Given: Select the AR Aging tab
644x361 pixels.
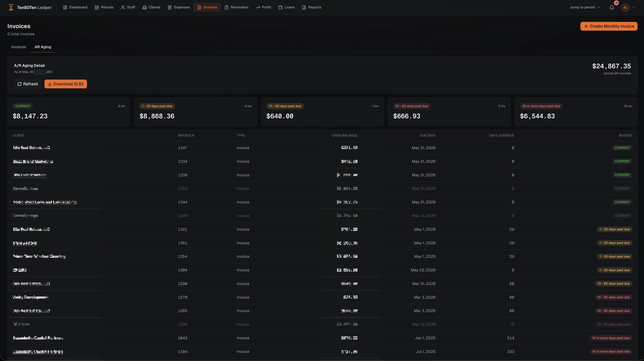Looking at the screenshot, I should [x=43, y=47].
